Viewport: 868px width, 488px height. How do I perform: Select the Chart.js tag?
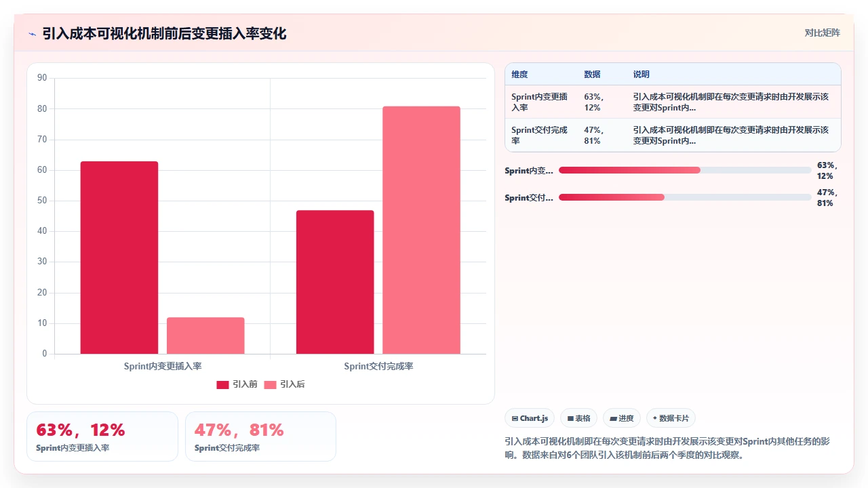point(530,418)
